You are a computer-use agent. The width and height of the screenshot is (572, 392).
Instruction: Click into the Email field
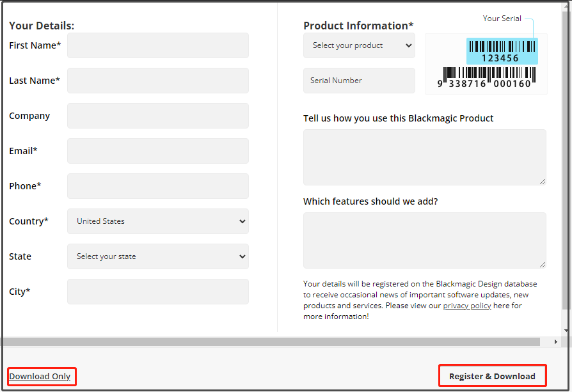[157, 151]
